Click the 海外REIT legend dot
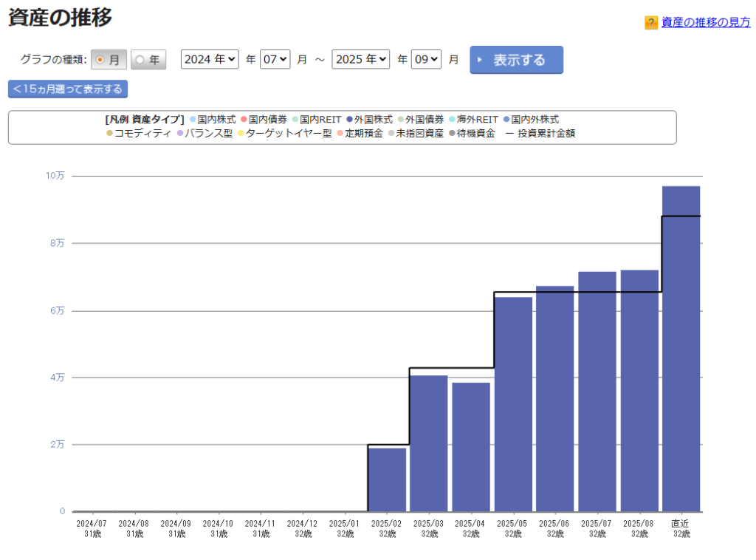Image resolution: width=756 pixels, height=560 pixels. pos(452,119)
